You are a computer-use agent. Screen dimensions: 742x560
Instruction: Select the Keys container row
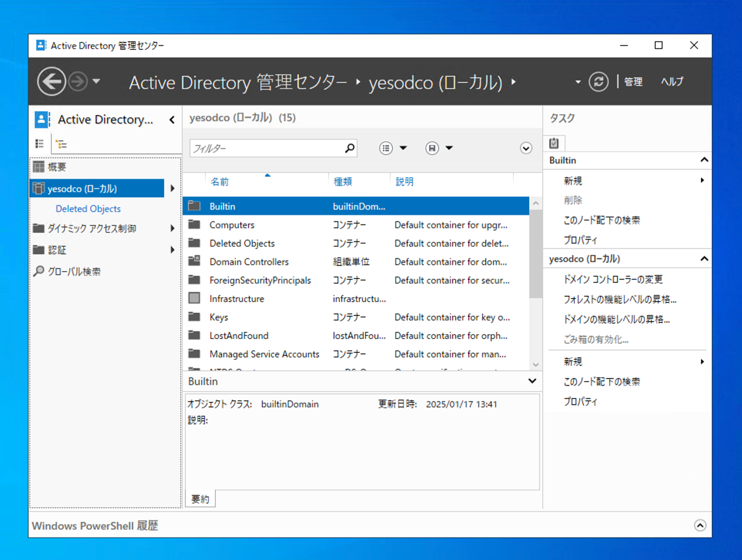(356, 317)
